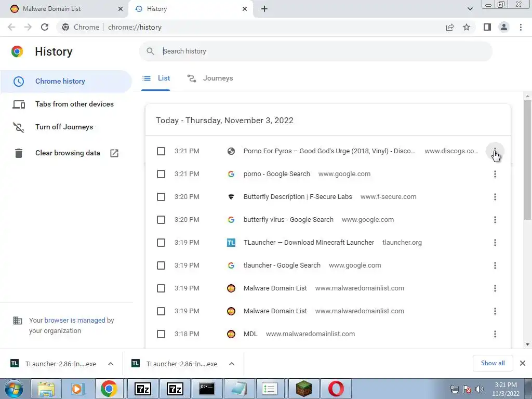Select the History browser tab
Viewport: 532px width, 399px height.
190,9
